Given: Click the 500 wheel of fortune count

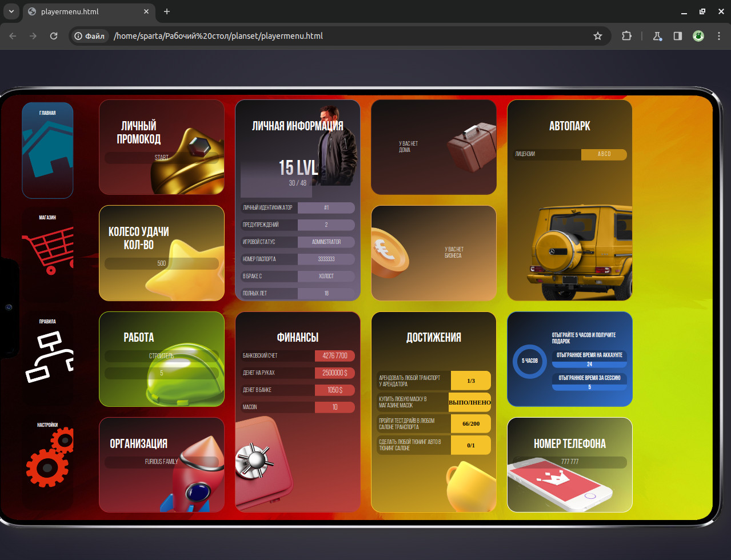Looking at the screenshot, I should (x=162, y=263).
